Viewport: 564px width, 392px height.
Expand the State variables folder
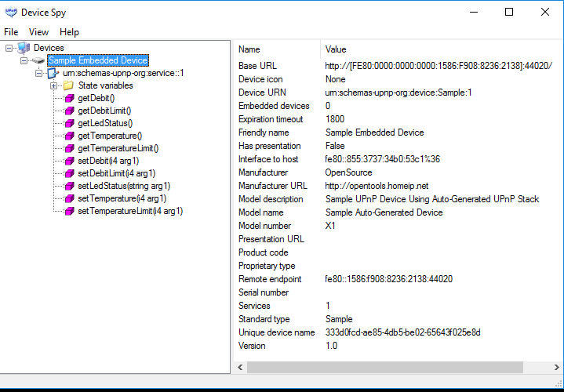click(53, 85)
